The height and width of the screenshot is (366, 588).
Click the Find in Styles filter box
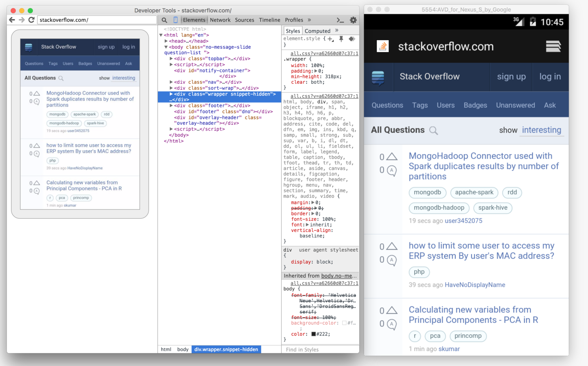(320, 349)
